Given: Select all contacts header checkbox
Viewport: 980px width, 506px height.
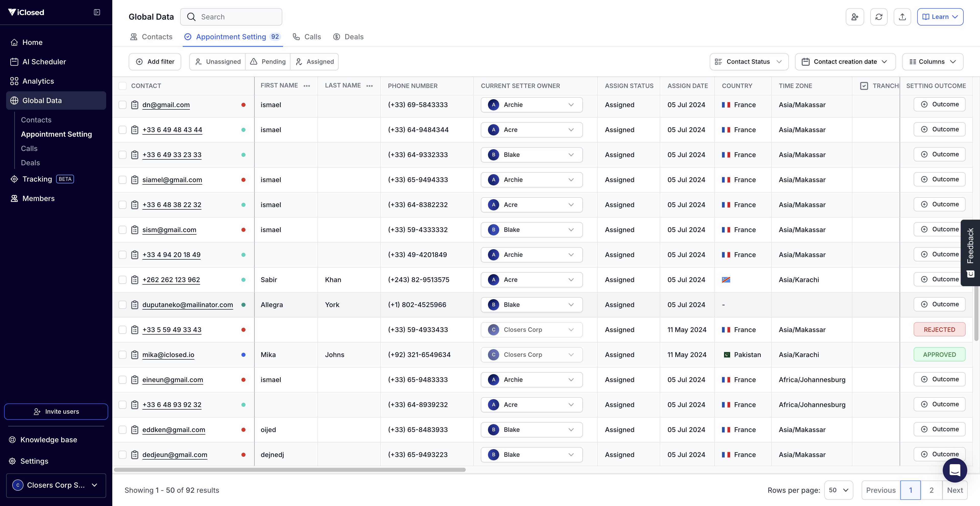Looking at the screenshot, I should [x=122, y=86].
